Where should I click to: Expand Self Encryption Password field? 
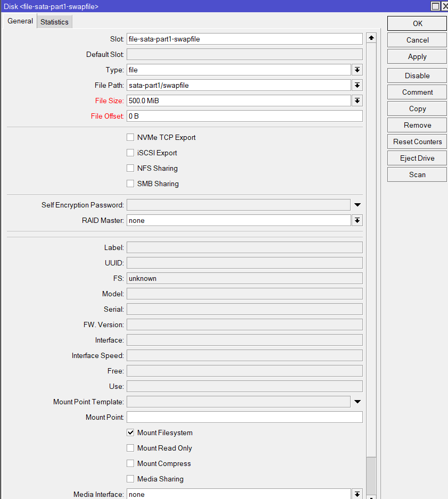click(358, 205)
